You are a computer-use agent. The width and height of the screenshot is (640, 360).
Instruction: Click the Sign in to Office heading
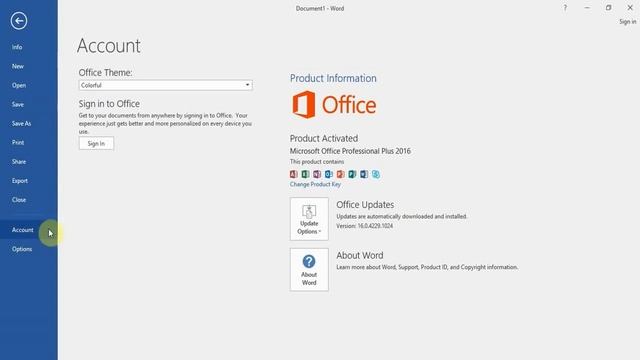tap(109, 104)
